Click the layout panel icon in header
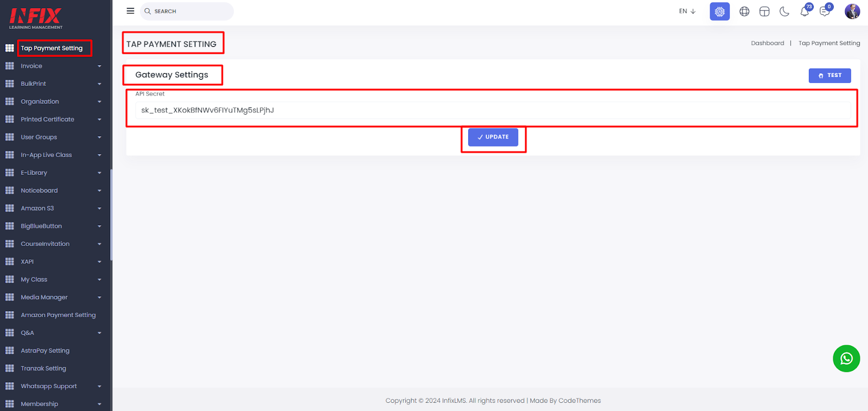This screenshot has width=868, height=411. point(764,11)
